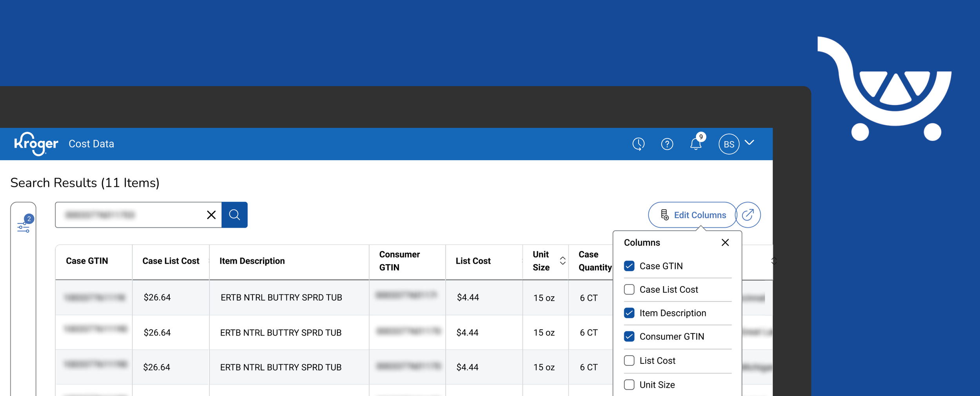Run search with magnifier button

point(234,215)
